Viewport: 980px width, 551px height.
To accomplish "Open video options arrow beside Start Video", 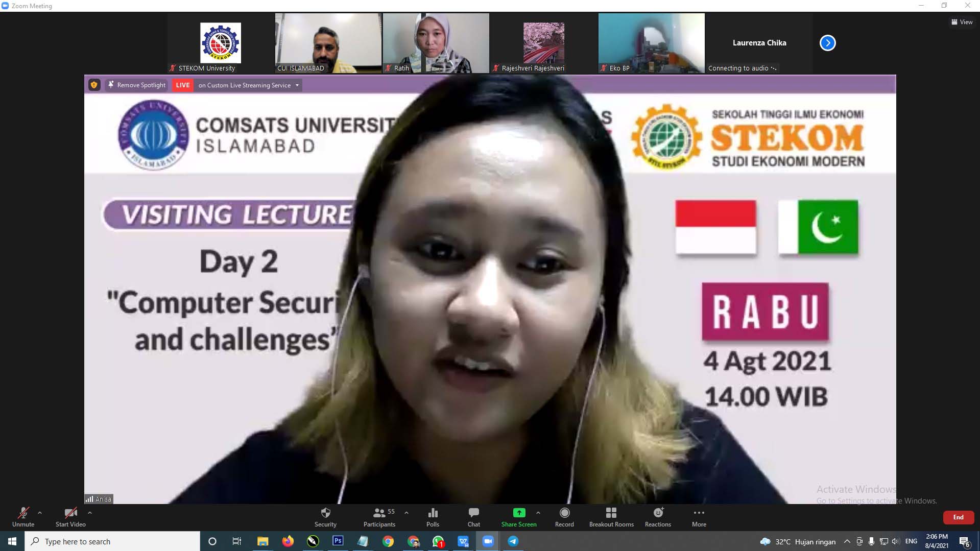I will coord(90,513).
